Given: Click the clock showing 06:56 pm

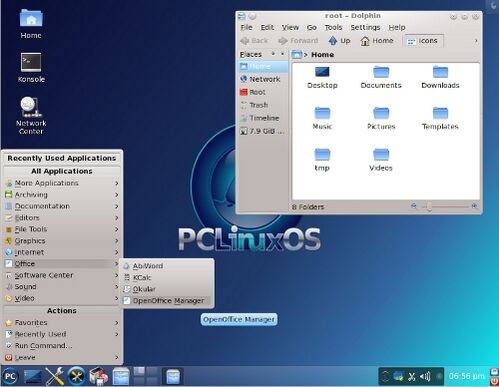Looking at the screenshot, I should [466, 376].
